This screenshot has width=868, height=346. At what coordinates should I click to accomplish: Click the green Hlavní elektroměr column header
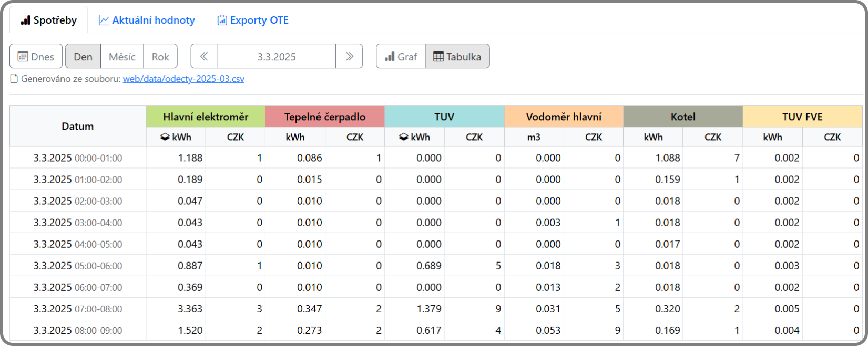[206, 117]
